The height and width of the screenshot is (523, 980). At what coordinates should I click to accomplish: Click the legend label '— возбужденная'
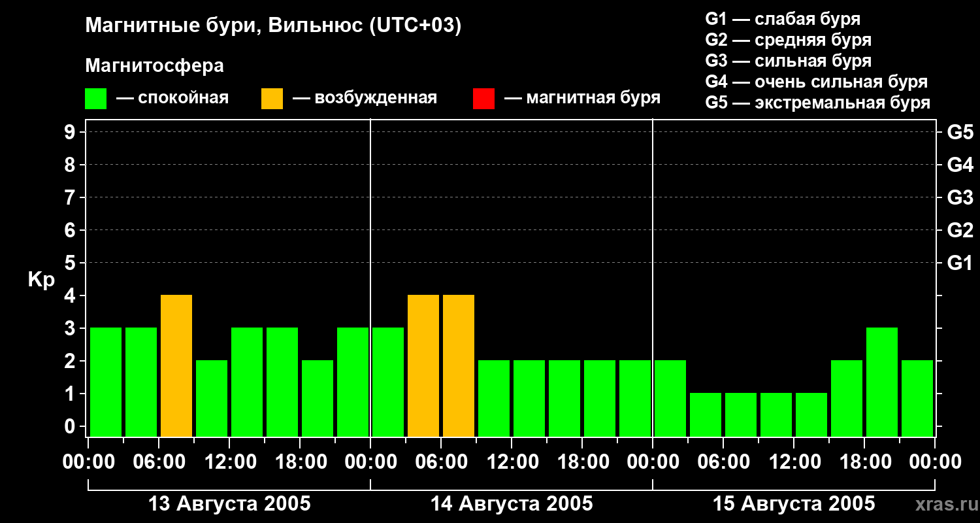click(x=365, y=98)
